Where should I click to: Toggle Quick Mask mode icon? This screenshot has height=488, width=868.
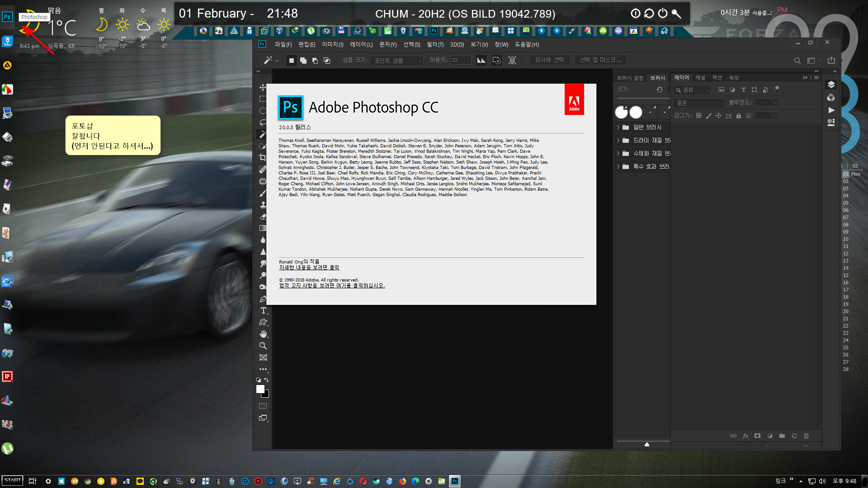coord(263,406)
